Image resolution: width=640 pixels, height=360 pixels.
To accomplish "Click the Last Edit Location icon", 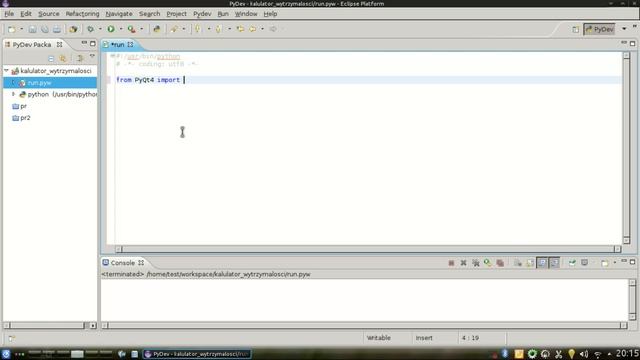I will click(x=240, y=29).
